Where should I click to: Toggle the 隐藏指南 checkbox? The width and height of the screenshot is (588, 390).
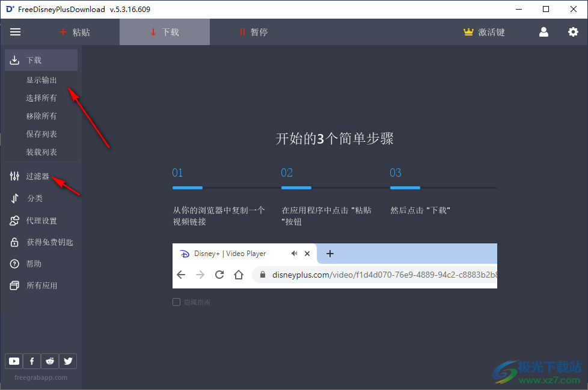[176, 302]
